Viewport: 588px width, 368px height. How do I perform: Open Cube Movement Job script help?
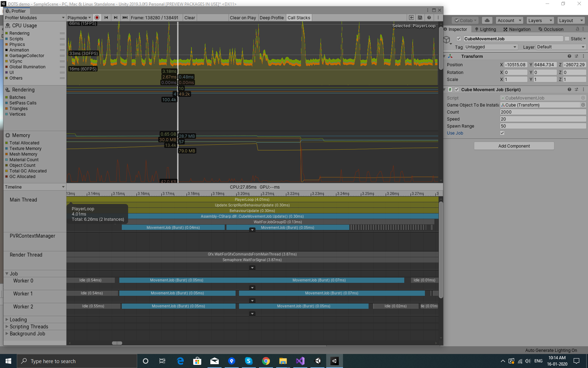coord(569,89)
